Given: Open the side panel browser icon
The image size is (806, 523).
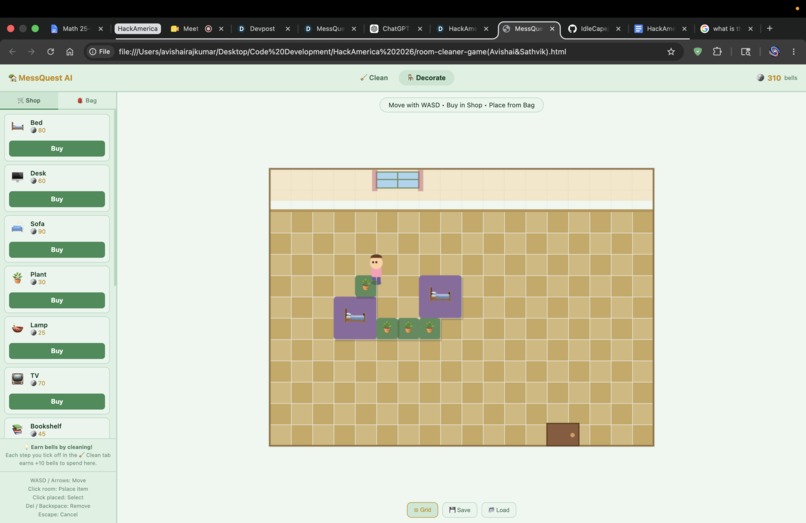Looking at the screenshot, I should click(745, 51).
